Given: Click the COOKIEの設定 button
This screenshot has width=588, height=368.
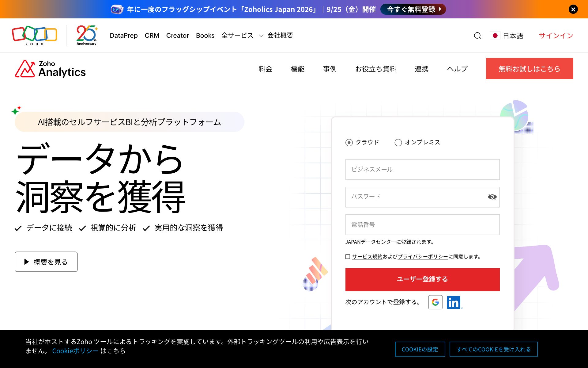Looking at the screenshot, I should [420, 349].
